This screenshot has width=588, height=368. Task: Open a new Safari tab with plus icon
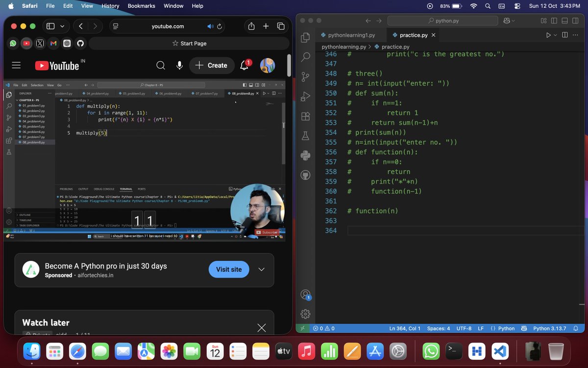(266, 26)
